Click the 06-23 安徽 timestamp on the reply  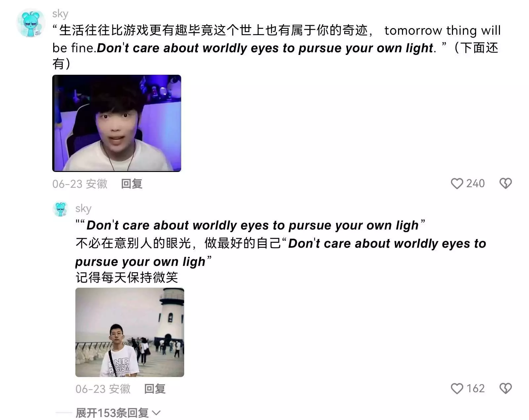click(x=103, y=389)
